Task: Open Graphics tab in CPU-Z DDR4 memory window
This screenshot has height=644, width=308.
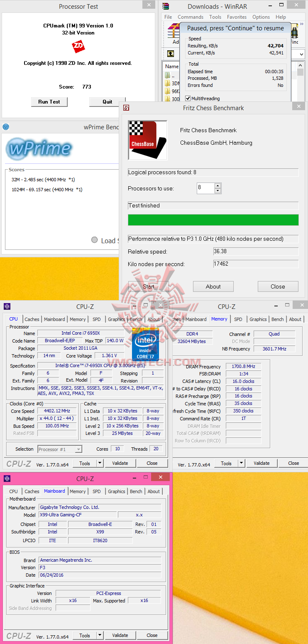Action: [x=258, y=319]
